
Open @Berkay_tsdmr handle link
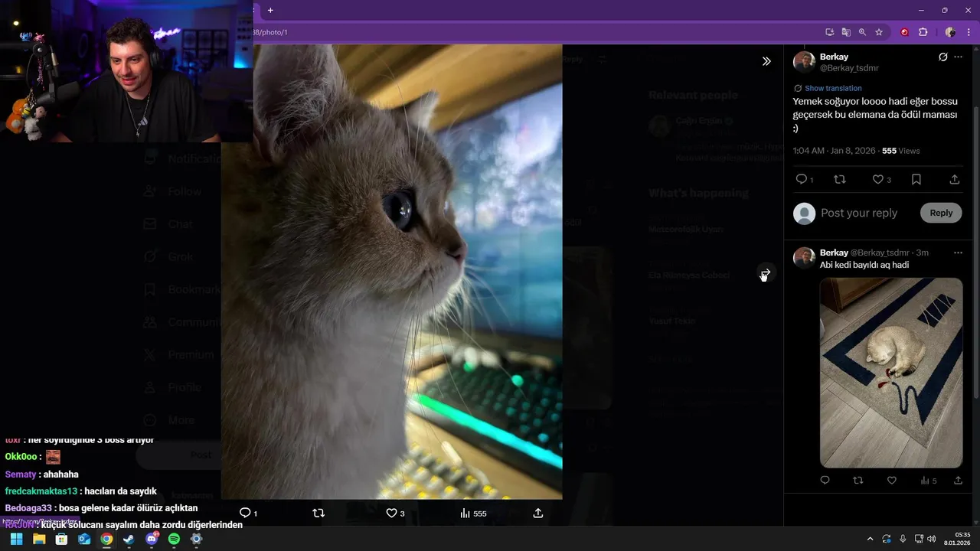(x=849, y=68)
